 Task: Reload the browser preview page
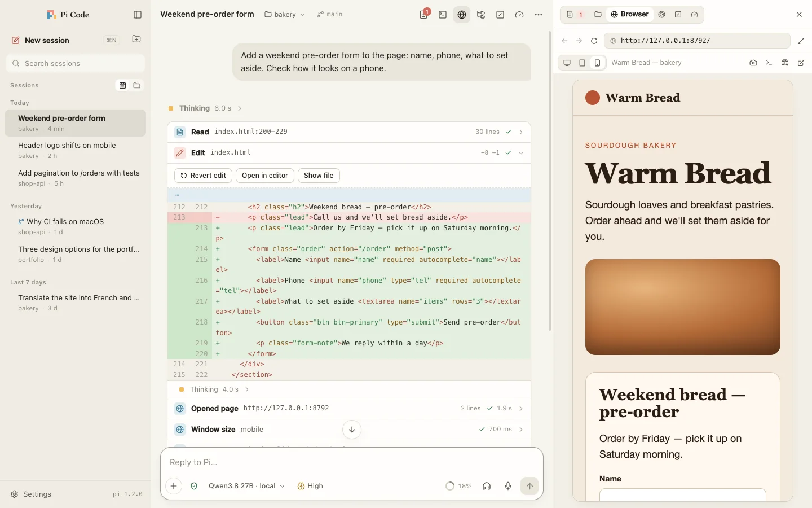[x=594, y=41]
